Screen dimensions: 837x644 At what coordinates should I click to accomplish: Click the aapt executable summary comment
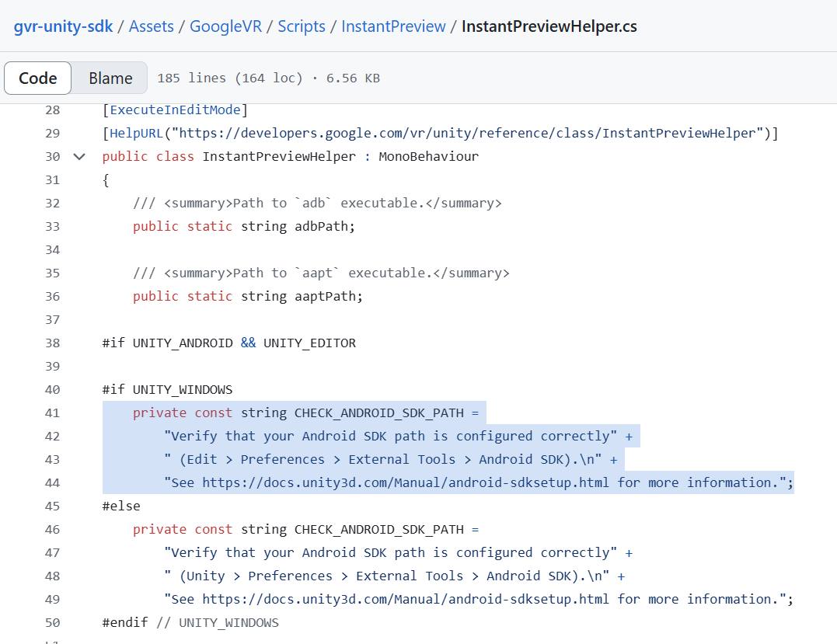coord(321,273)
